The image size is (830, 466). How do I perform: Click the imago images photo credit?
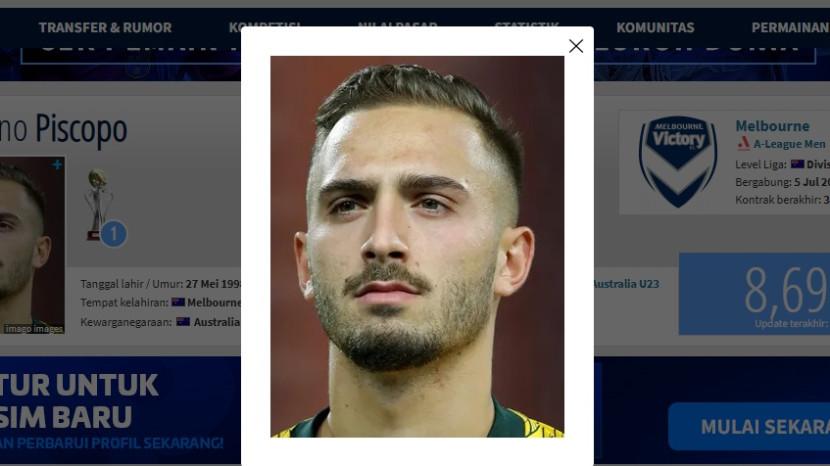tap(33, 329)
